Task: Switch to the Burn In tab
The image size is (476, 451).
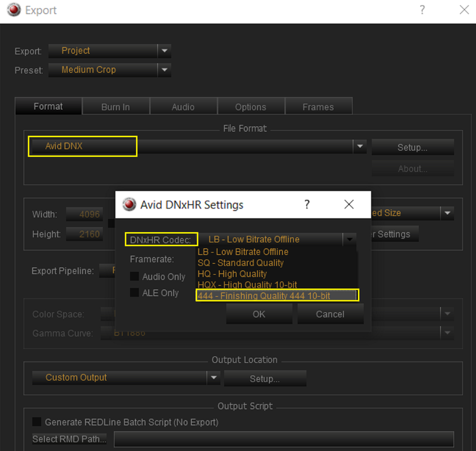Action: click(x=116, y=107)
